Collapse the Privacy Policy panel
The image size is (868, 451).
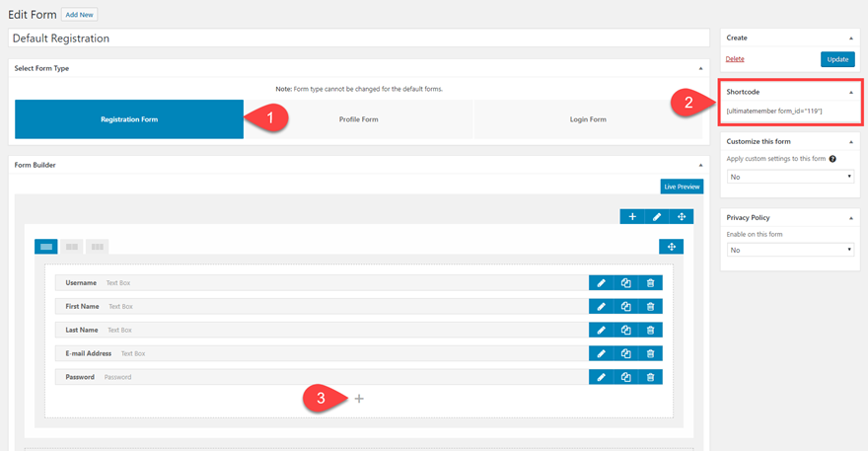[851, 218]
